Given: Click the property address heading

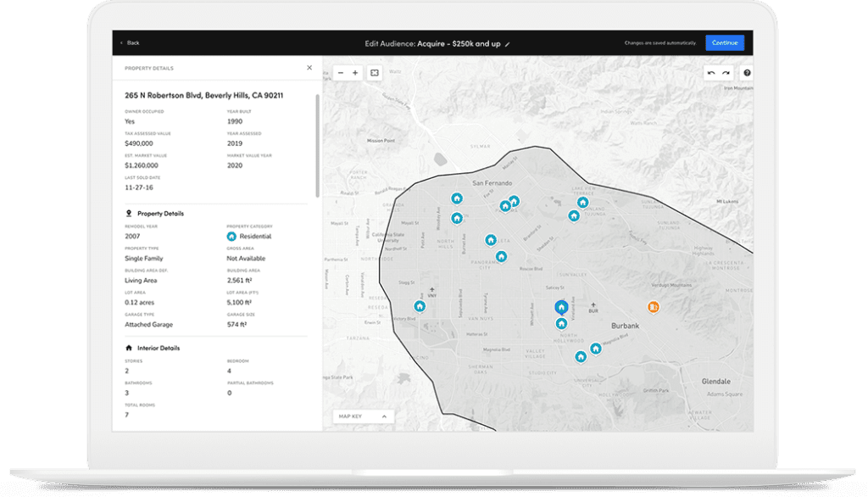Looking at the screenshot, I should click(x=203, y=96).
